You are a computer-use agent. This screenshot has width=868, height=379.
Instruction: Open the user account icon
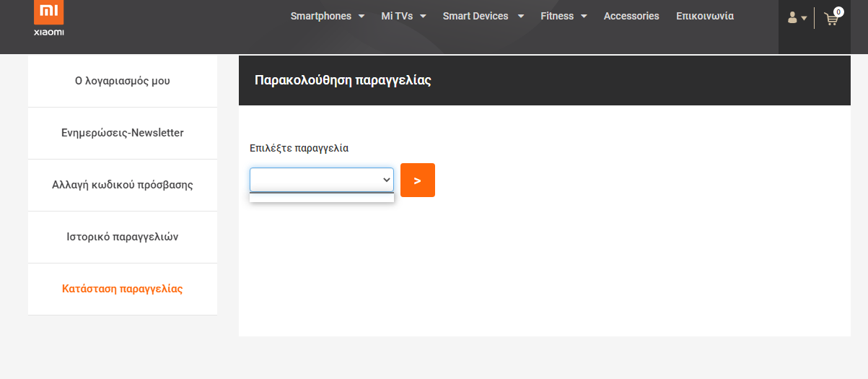click(792, 17)
